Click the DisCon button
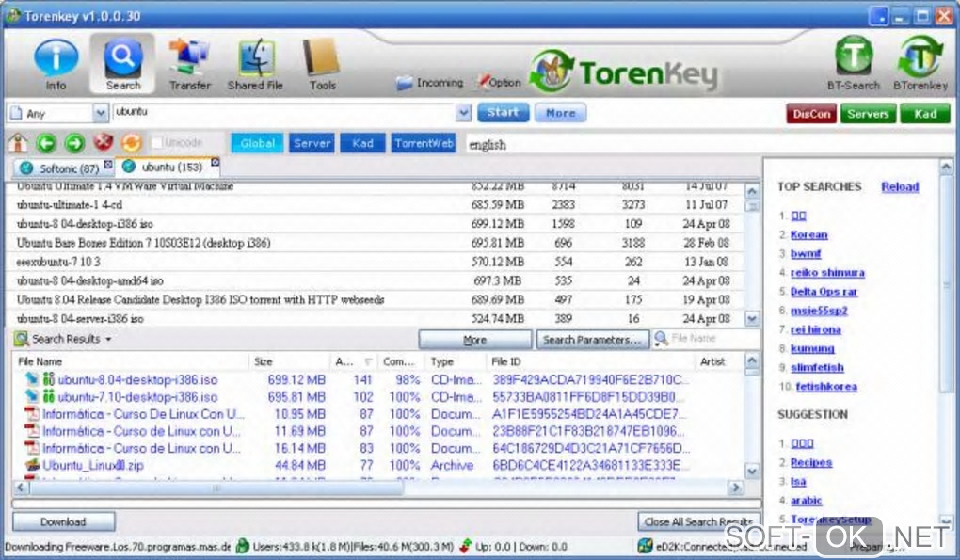 point(811,114)
